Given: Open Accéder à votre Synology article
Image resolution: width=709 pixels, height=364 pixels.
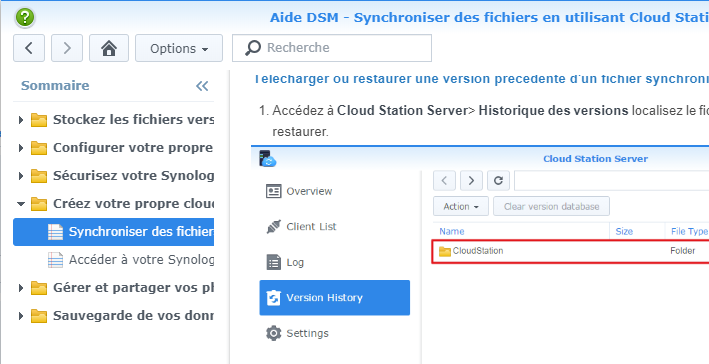Looking at the screenshot, I should pos(113,260).
